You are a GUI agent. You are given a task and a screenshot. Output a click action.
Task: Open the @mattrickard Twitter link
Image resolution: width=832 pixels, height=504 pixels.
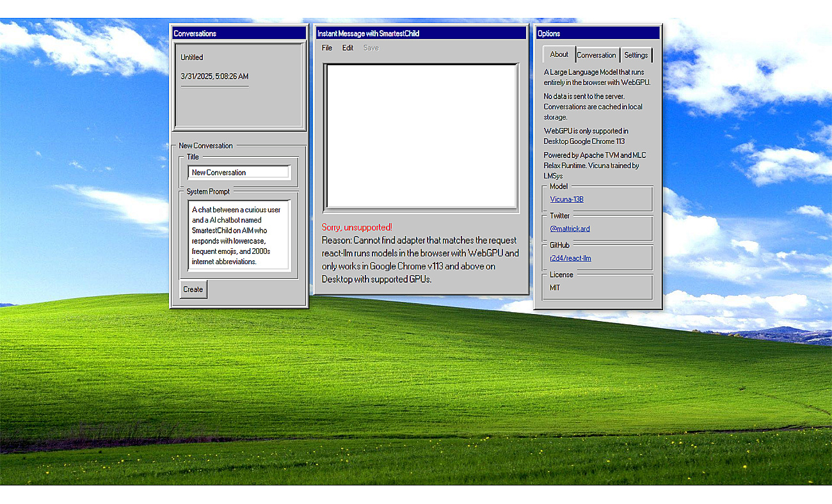[570, 228]
